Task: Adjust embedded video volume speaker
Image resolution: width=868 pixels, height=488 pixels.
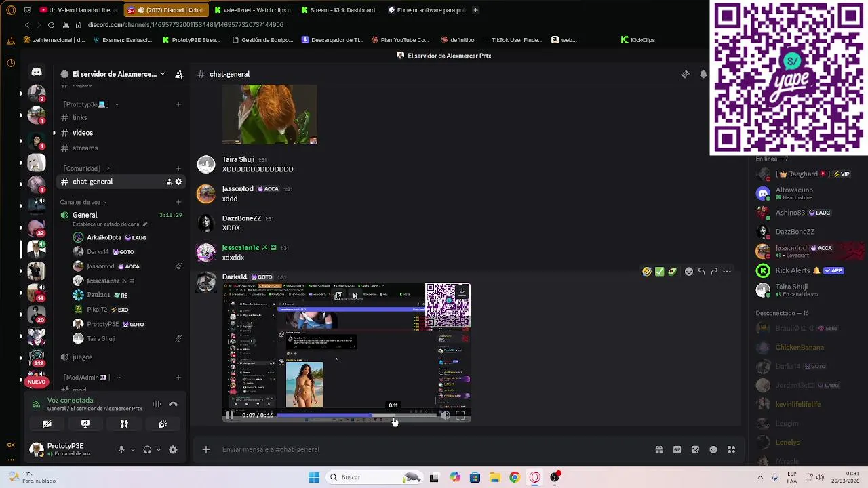Action: tap(446, 415)
